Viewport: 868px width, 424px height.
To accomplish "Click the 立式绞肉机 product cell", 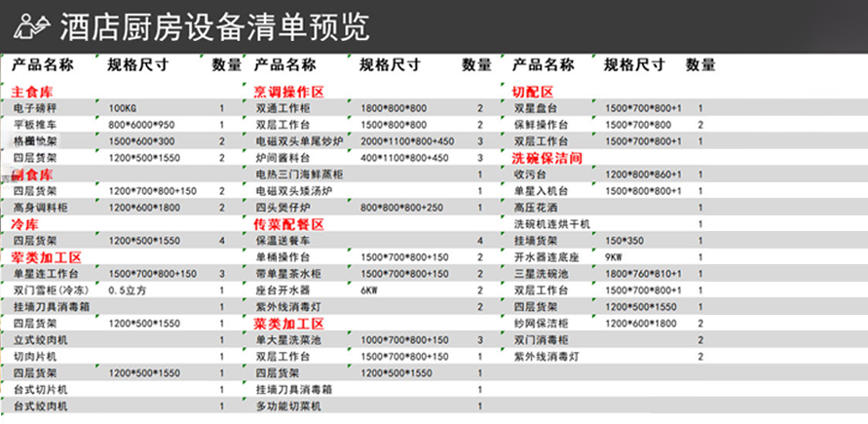I will point(40,340).
